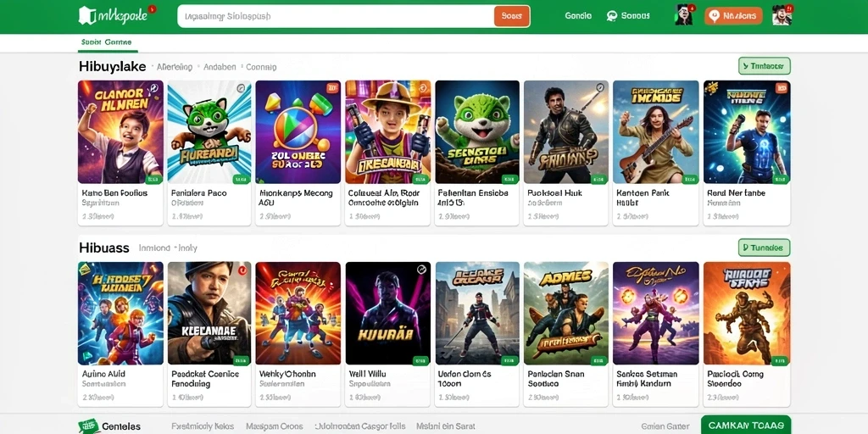Open the Gondo link in the header
The height and width of the screenshot is (434, 868).
pyautogui.click(x=578, y=16)
